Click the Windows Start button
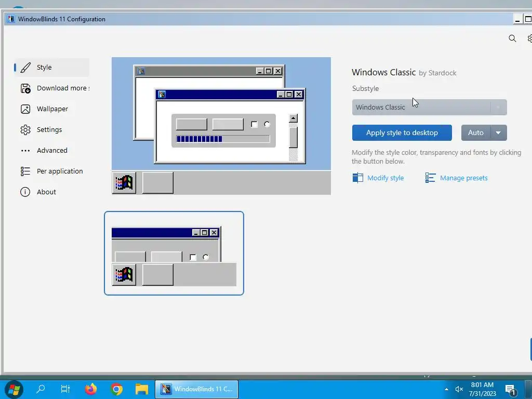This screenshot has width=532, height=399. pos(14,389)
